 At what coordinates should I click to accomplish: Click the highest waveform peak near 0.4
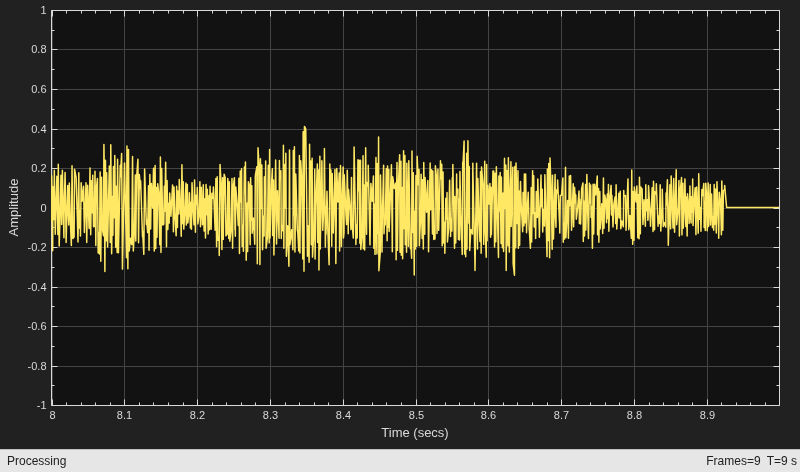click(x=305, y=128)
